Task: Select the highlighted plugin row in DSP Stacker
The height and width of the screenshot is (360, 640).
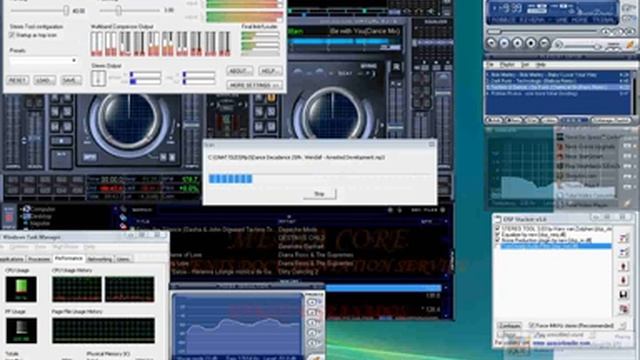Action: coord(556,246)
